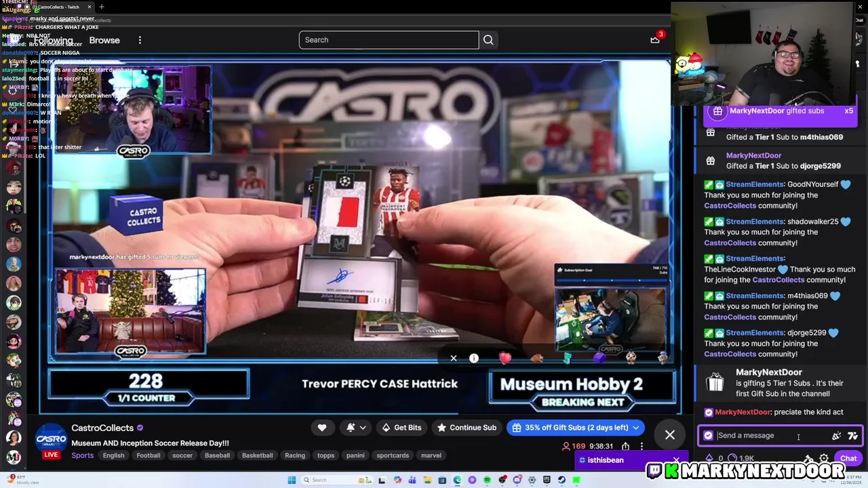The width and height of the screenshot is (868, 488).
Task: Select the Baseball tag
Action: point(218,455)
